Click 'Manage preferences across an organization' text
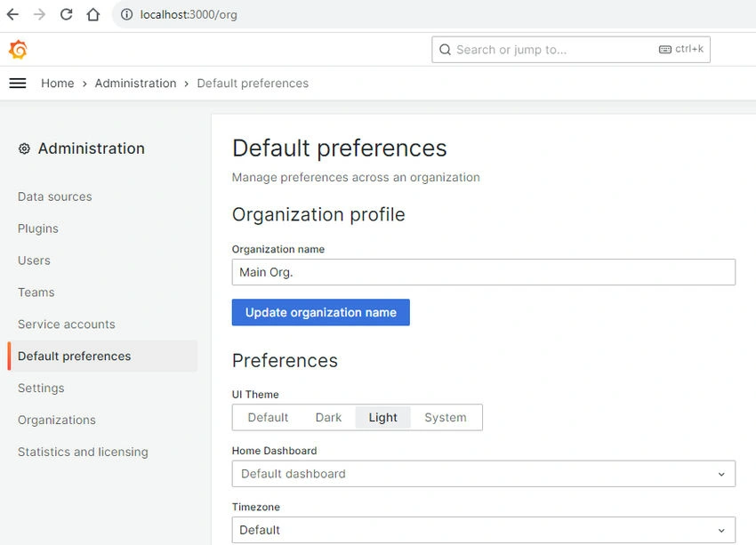The width and height of the screenshot is (756, 545). 356,177
